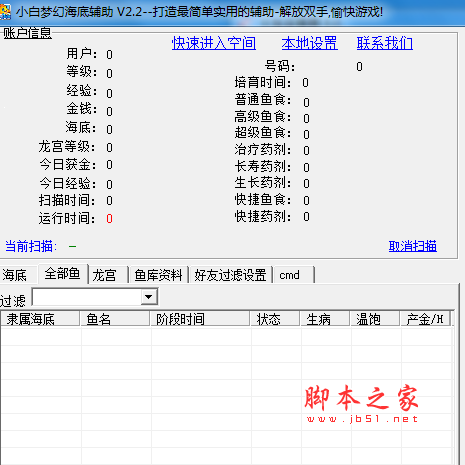The height and width of the screenshot is (465, 465).
Task: Click the 用户 label
Action: (x=82, y=54)
